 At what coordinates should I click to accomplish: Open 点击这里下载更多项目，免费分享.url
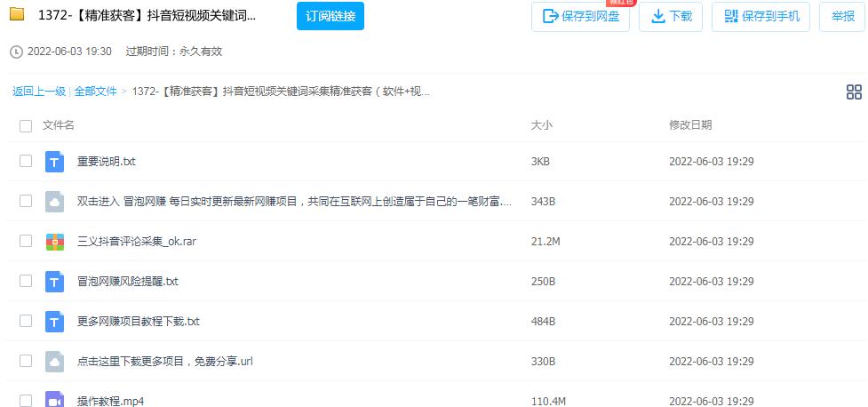[x=165, y=361]
